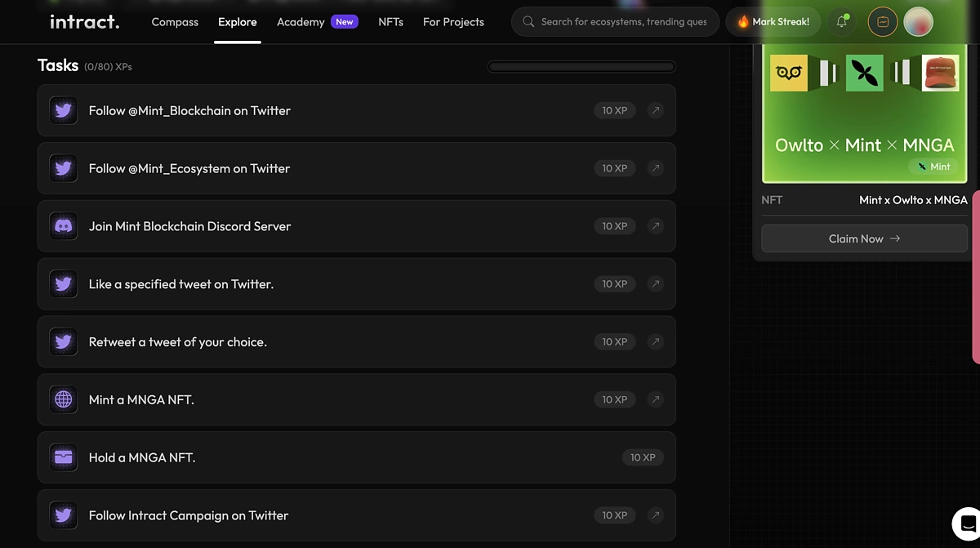
Task: Click the New badge beside Academy
Action: (345, 22)
